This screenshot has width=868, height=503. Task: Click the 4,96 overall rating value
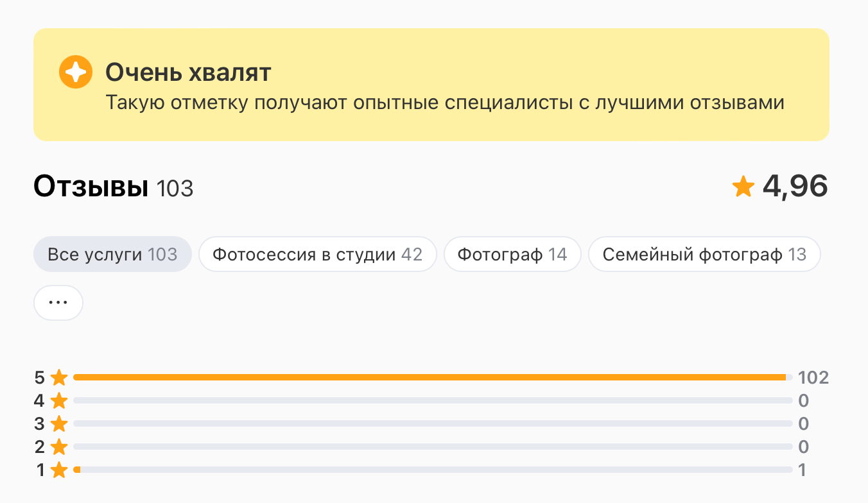(x=795, y=187)
